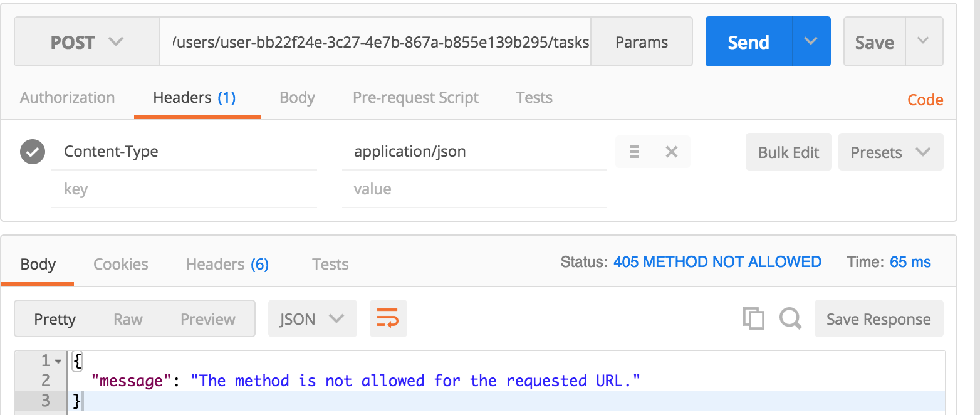
Task: Search the response with the magnifier icon
Action: [790, 318]
